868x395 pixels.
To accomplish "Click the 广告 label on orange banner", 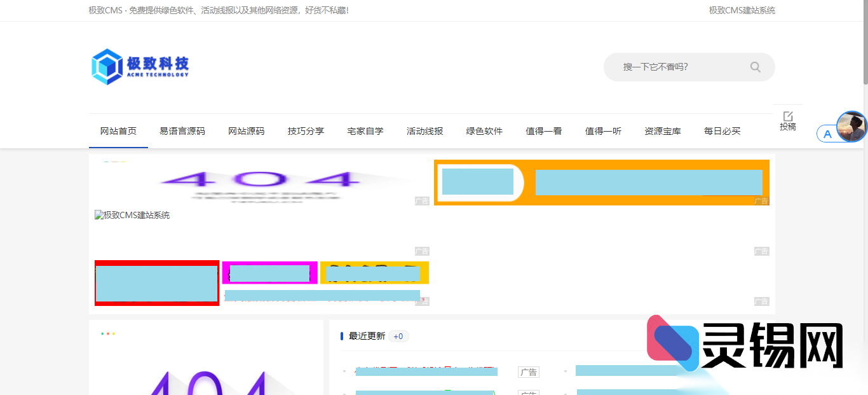I will 762,202.
